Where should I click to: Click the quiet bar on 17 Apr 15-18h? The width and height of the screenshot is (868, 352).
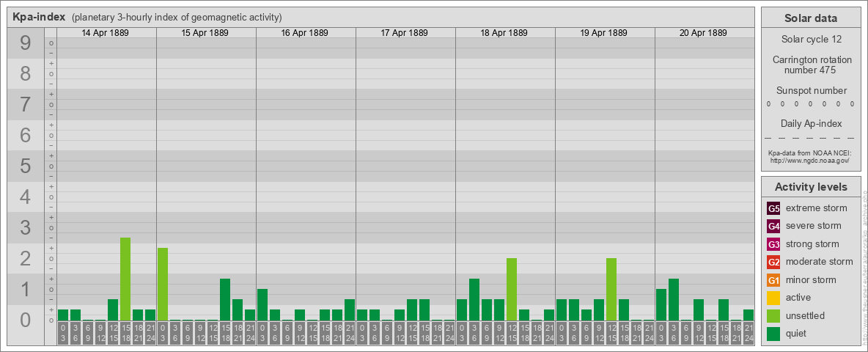click(424, 310)
